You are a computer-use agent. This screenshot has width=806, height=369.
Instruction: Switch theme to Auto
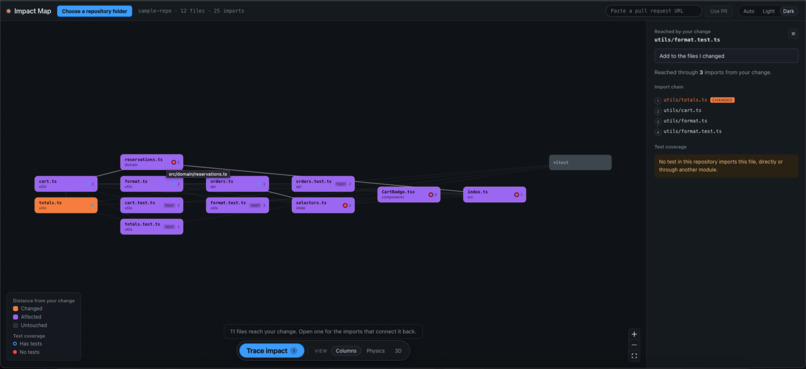pos(749,11)
